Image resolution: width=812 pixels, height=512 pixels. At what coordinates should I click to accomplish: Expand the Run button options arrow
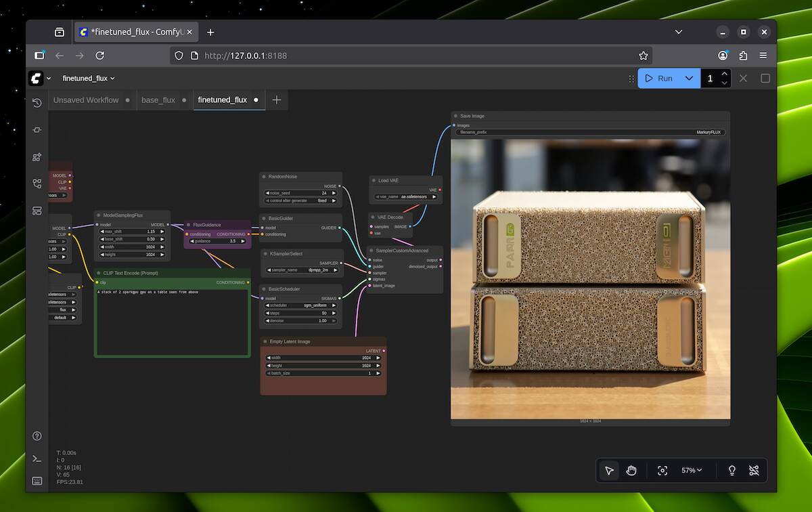click(x=689, y=79)
